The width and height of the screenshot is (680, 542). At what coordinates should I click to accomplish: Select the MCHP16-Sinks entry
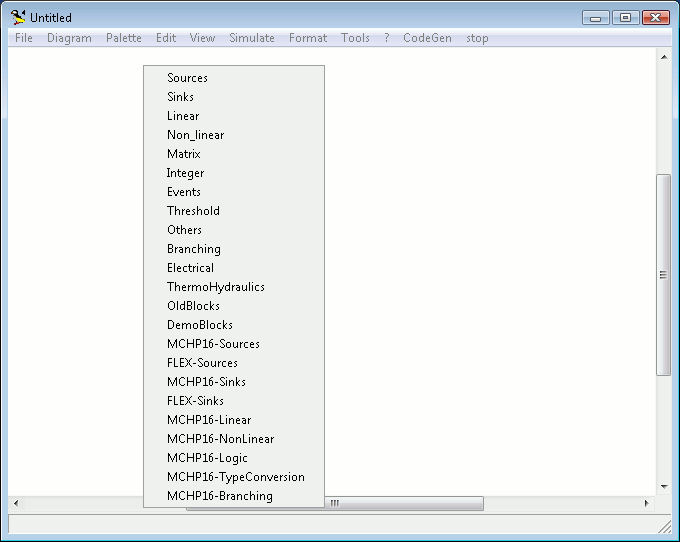(x=234, y=382)
